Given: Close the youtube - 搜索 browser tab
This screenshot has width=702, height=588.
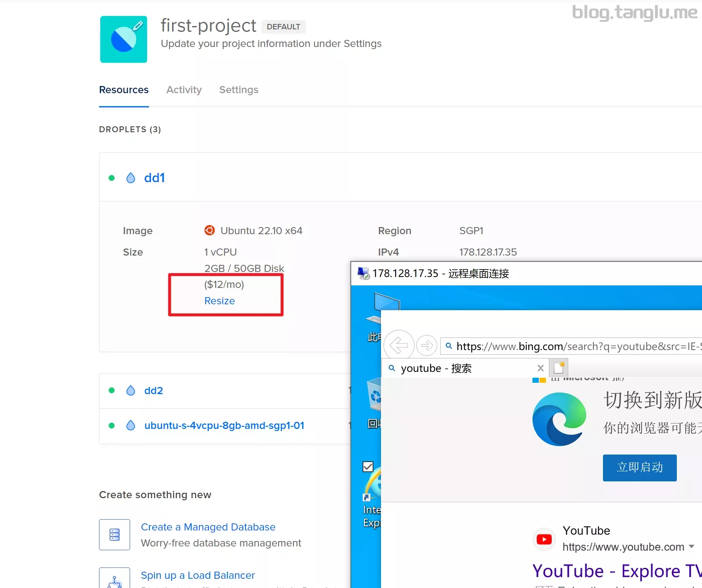Looking at the screenshot, I should (x=540, y=368).
